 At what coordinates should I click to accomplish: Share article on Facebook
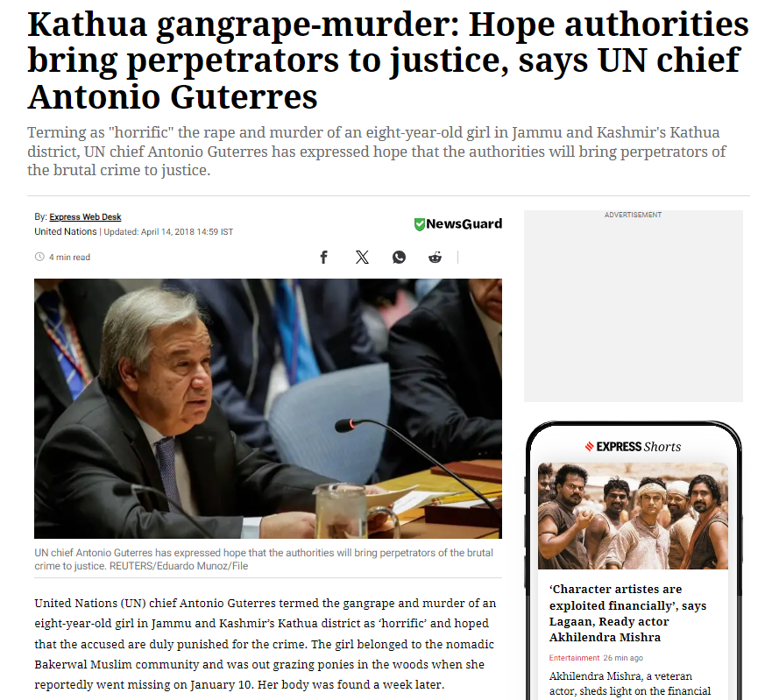click(323, 257)
